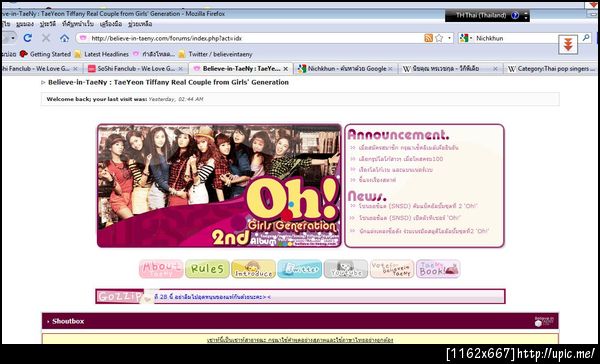The width and height of the screenshot is (600, 364).
Task: Collapse the Shoutbox section expander
Action: coord(48,322)
